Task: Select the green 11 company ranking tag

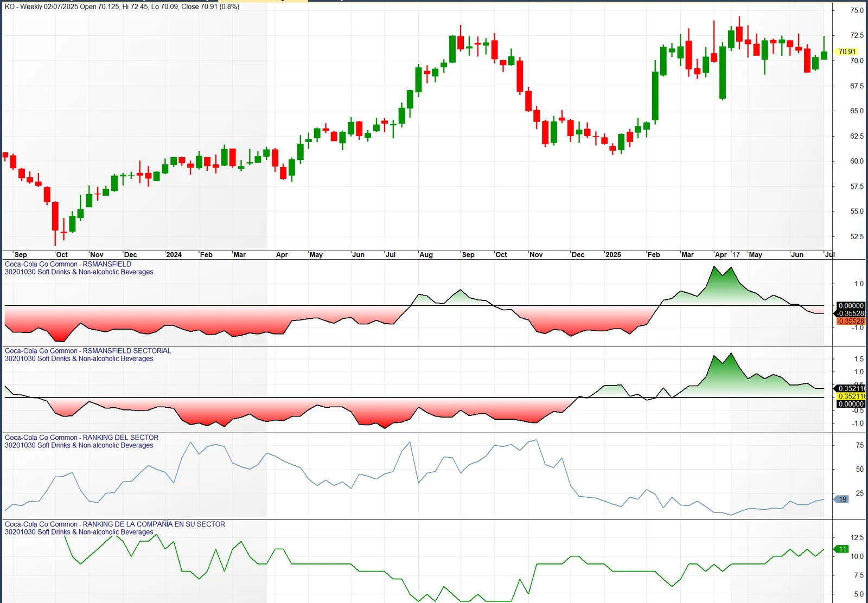Action: click(842, 549)
